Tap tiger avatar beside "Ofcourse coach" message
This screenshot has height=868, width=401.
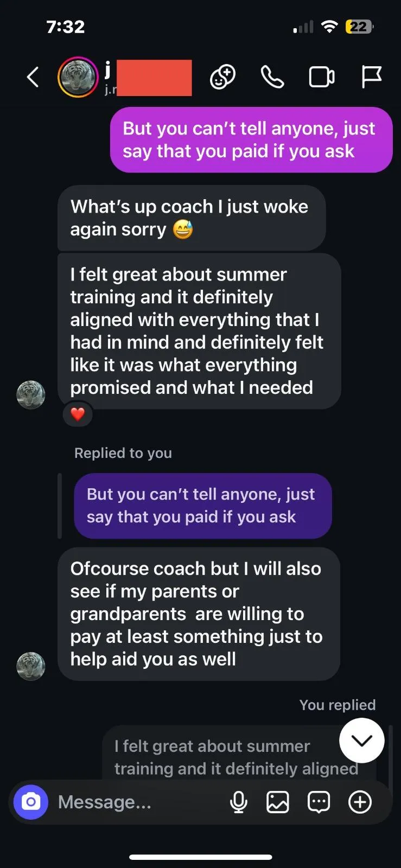31,666
